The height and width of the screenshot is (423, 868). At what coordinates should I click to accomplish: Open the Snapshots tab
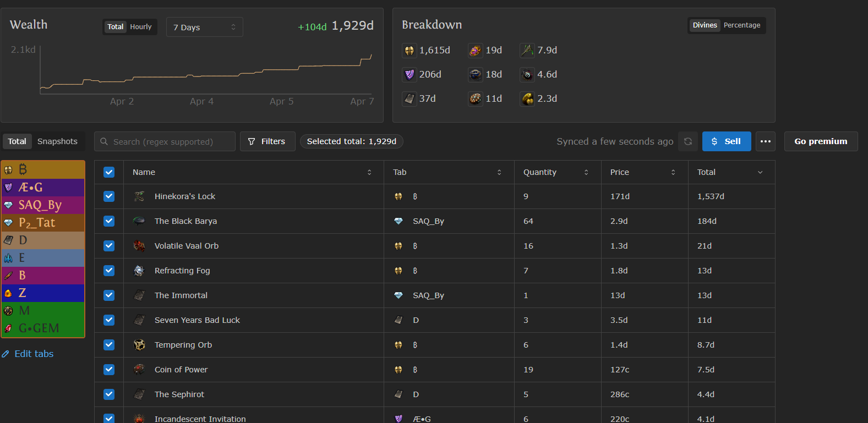click(x=57, y=141)
